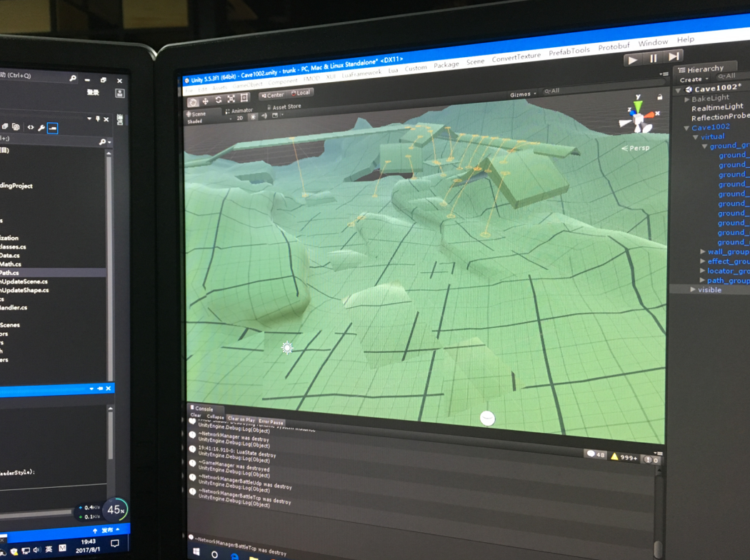Switch to the Asset Store tab
This screenshot has width=750, height=560.
tap(284, 107)
